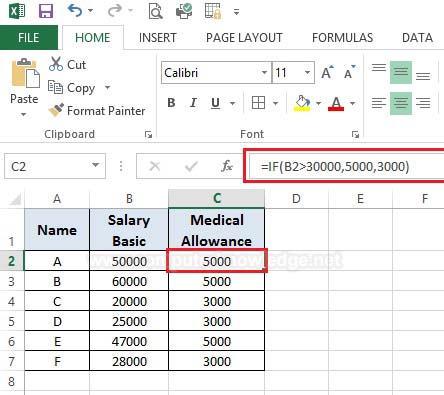
Task: Click the Save icon in quick access toolbar
Action: [46, 11]
